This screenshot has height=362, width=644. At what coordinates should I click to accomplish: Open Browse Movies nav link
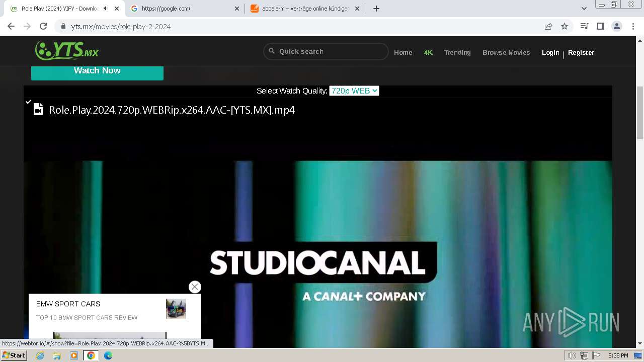[x=506, y=52]
